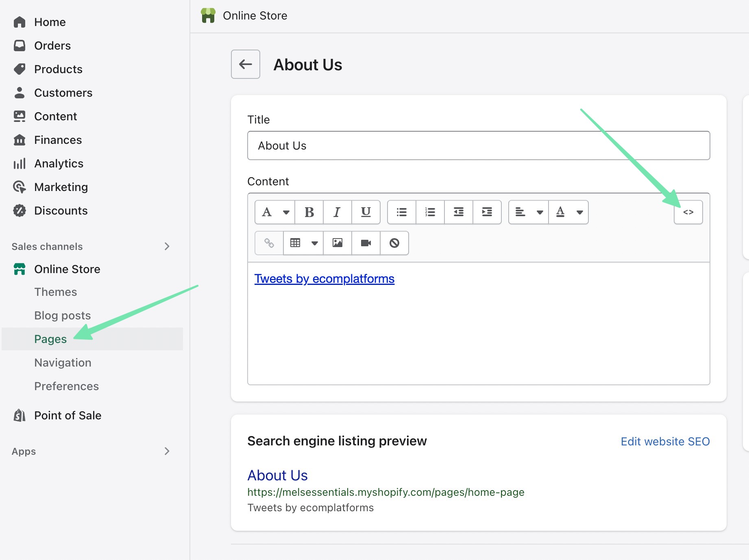
Task: Apply underline formatting
Action: 366,212
